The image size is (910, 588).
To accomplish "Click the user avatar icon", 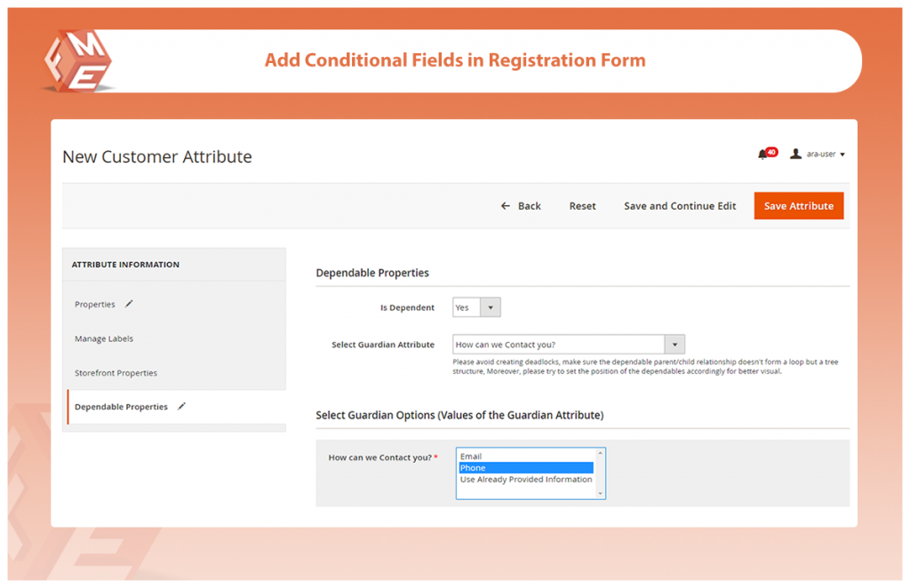I will [795, 154].
